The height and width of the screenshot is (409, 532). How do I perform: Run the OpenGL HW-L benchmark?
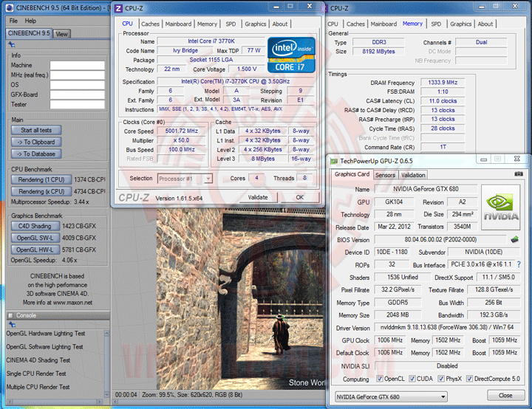click(35, 250)
